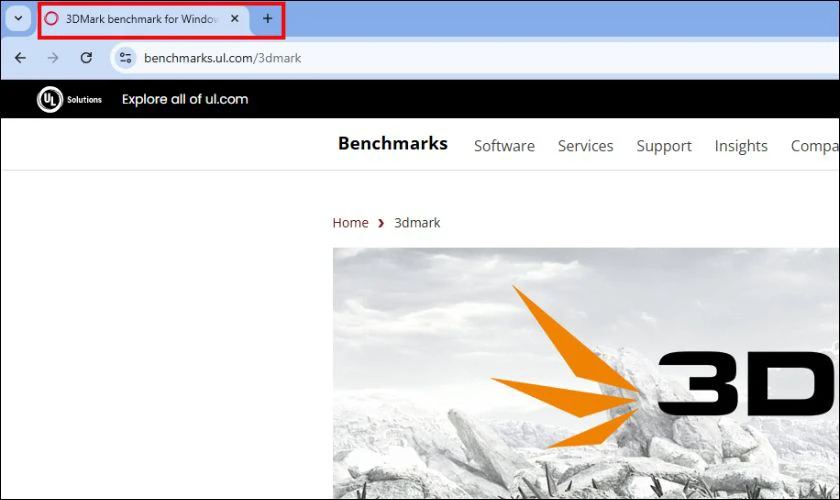Select the 3DMark benchmark for Windows tab
Screen dimensions: 840x500
pyautogui.click(x=141, y=19)
